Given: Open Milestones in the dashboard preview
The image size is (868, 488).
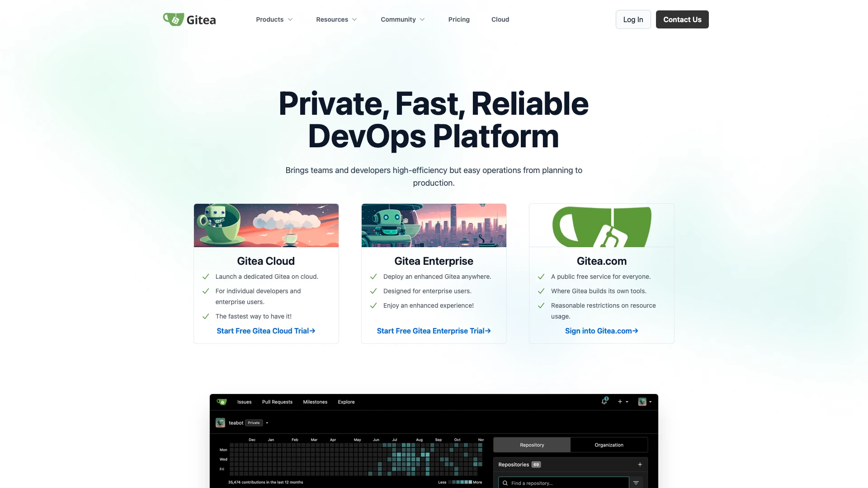Looking at the screenshot, I should coord(315,402).
